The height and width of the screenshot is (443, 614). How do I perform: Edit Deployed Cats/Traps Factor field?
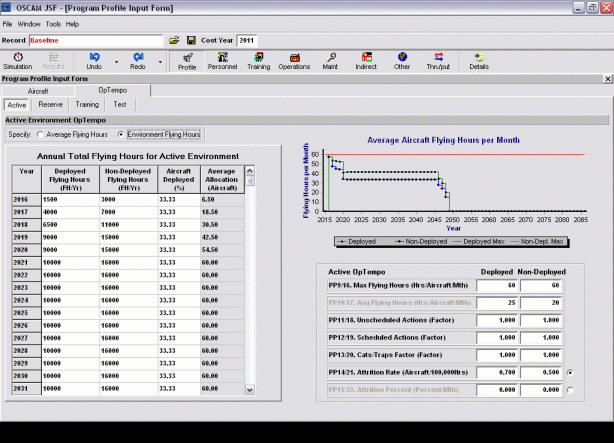pos(497,355)
